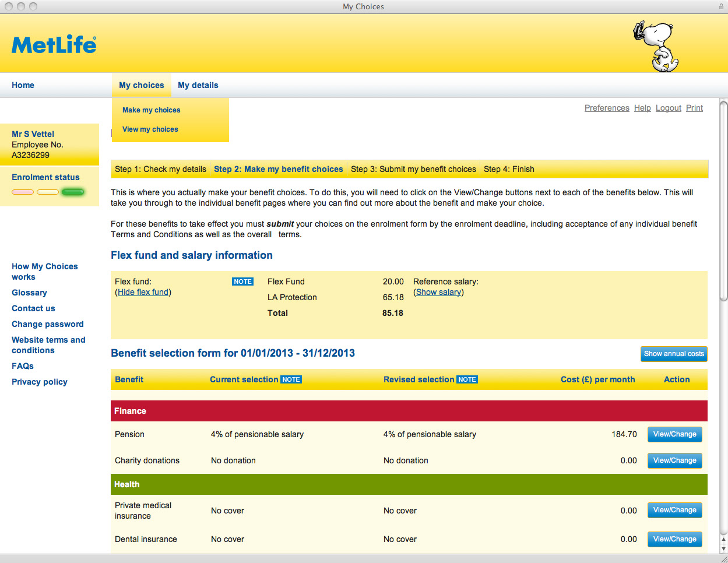This screenshot has width=728, height=563.
Task: Click the pink enrolment status indicator
Action: point(23,192)
